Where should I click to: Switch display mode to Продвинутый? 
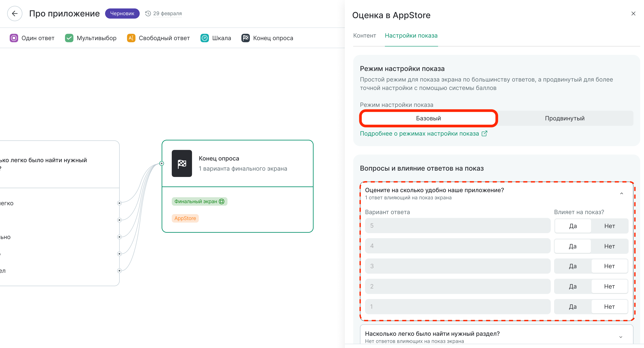click(x=564, y=118)
